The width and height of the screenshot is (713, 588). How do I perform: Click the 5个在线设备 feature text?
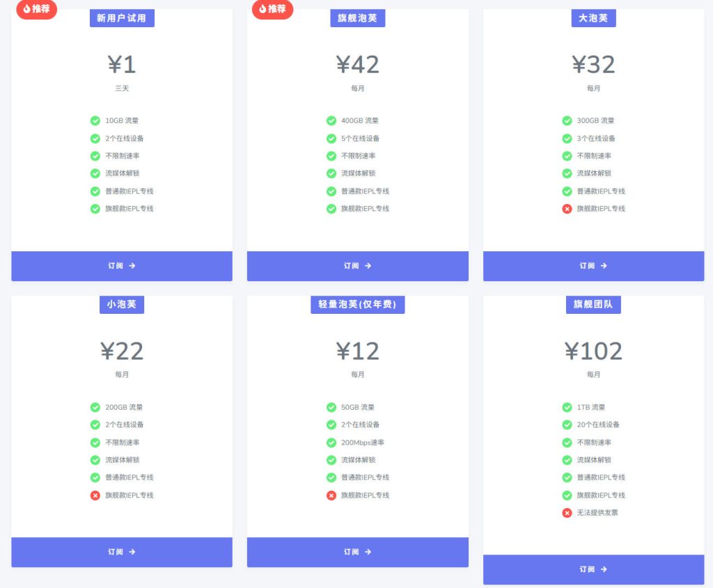(360, 138)
